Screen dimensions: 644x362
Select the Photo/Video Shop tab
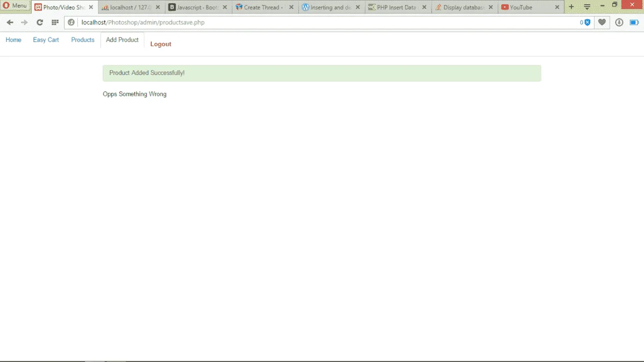(x=64, y=8)
